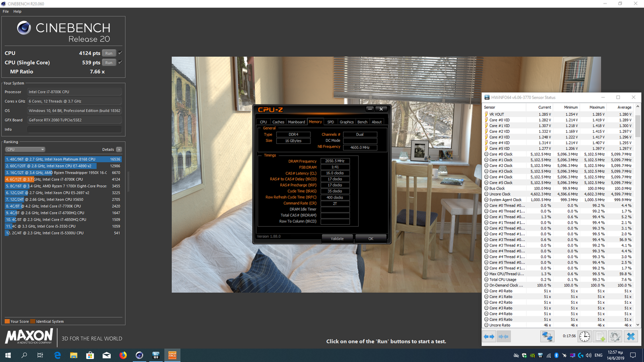Image resolution: width=644 pixels, height=362 pixels.
Task: Open Mail app from taskbar
Action: 107,355
